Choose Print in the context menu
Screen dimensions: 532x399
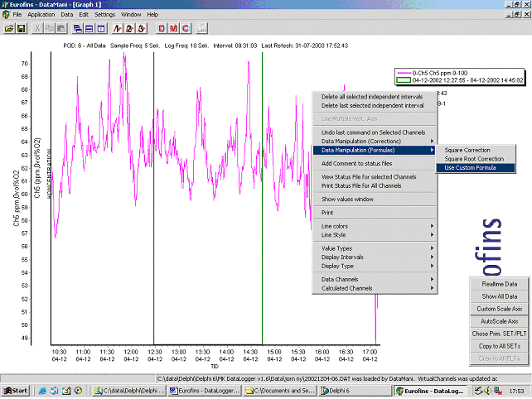coord(375,213)
